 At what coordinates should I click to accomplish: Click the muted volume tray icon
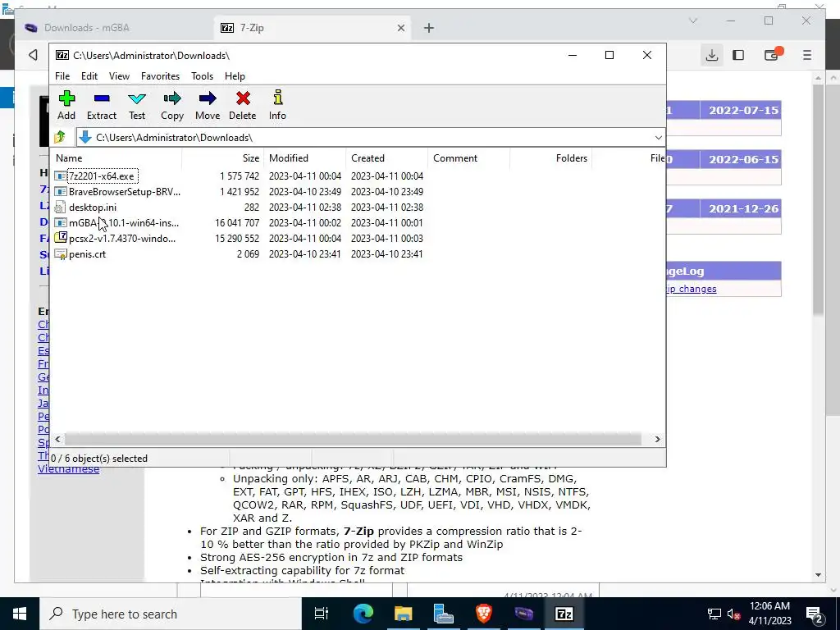point(734,614)
